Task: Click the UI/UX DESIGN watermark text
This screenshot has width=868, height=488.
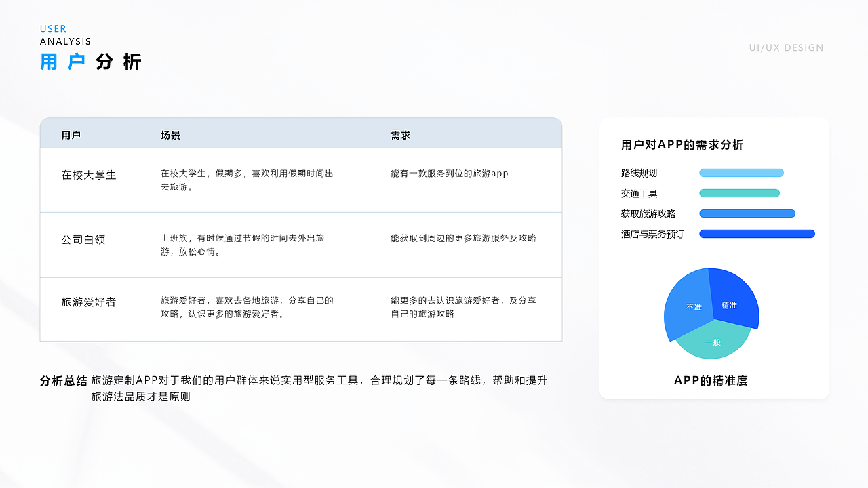Action: point(786,47)
